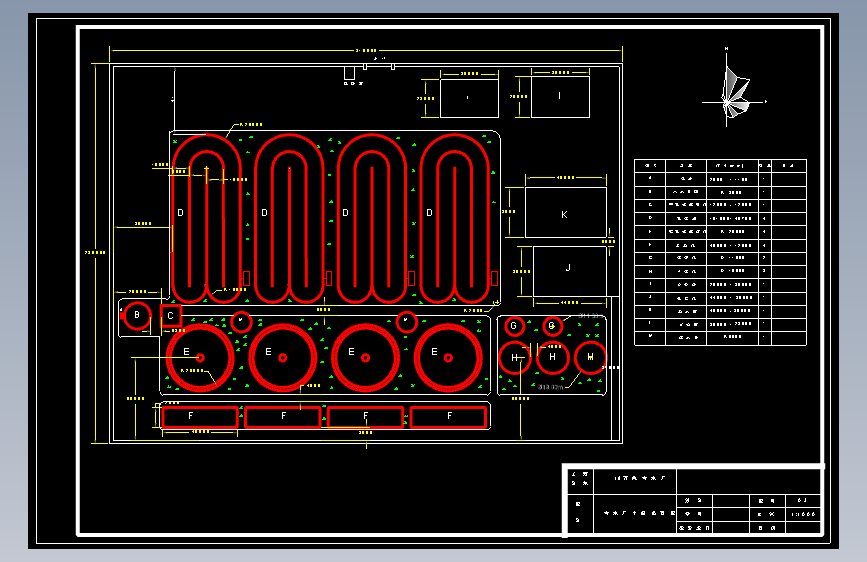Click the rightmost circle labeled H
Image resolution: width=867 pixels, height=562 pixels.
coord(591,357)
